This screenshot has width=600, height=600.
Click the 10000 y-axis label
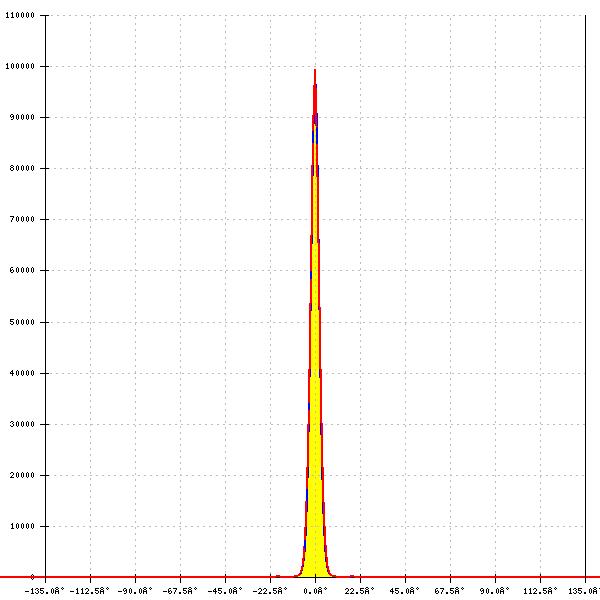tap(22, 526)
